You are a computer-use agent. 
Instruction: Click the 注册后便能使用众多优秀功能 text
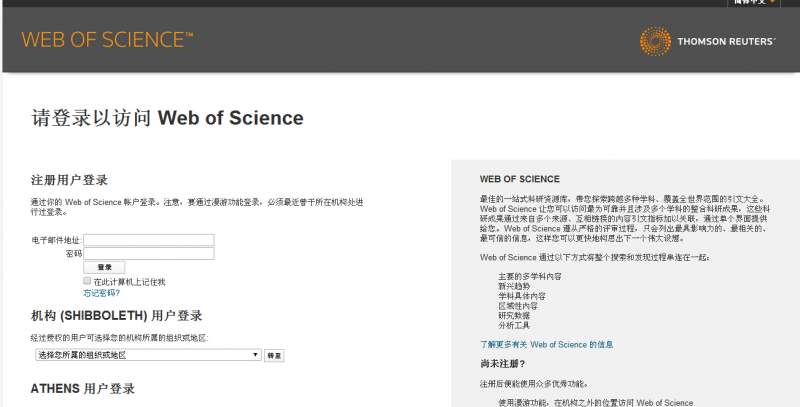(534, 384)
